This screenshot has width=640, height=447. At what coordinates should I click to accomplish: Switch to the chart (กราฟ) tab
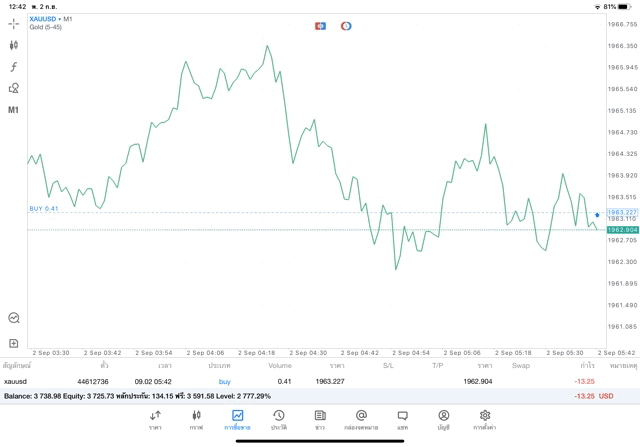click(x=196, y=419)
